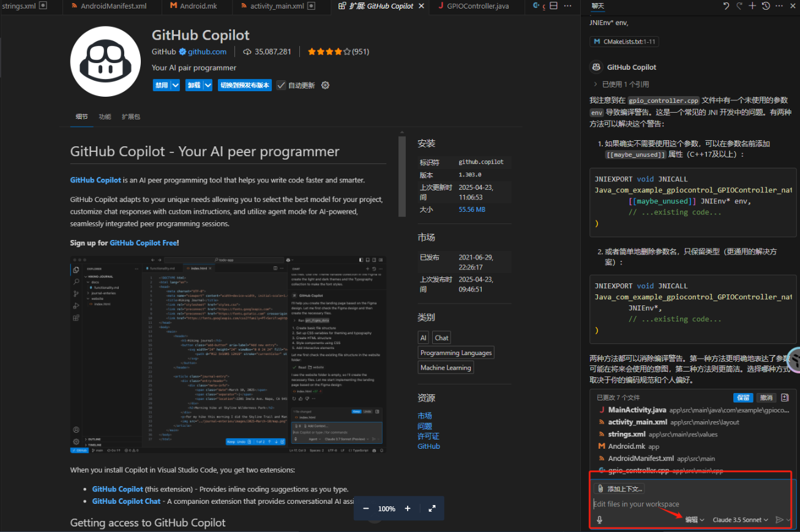The height and width of the screenshot is (532, 800).
Task: Click the 55.56 MB size value
Action: tap(472, 209)
